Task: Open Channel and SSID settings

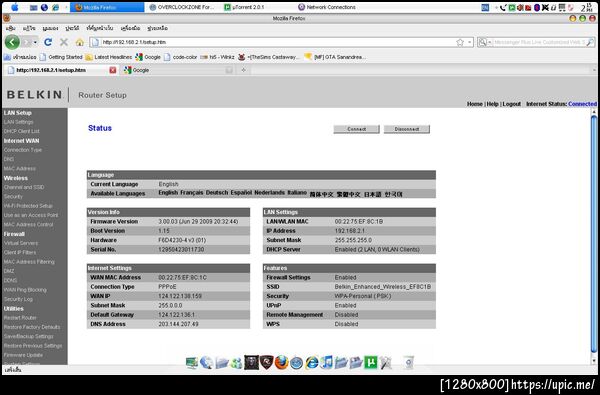Action: [24, 187]
